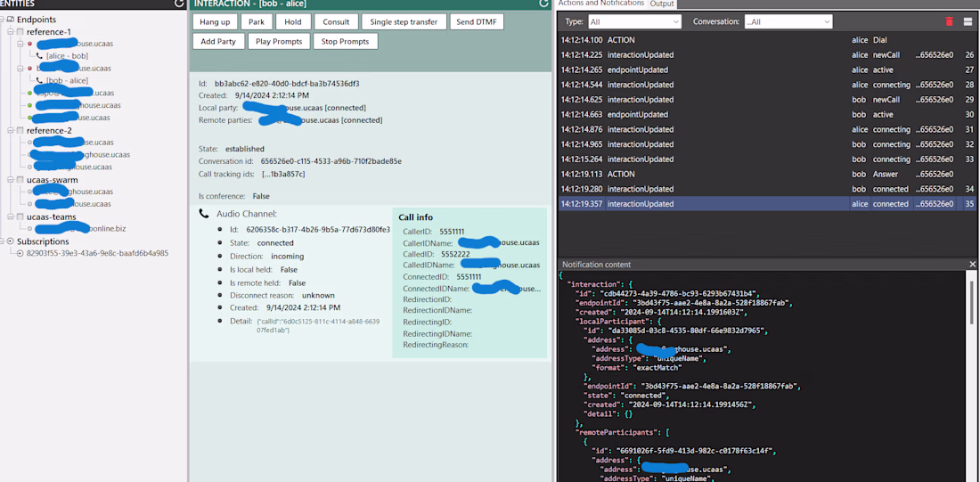Close the Notification content panel
Viewport: 980px width, 482px height.
[972, 265]
